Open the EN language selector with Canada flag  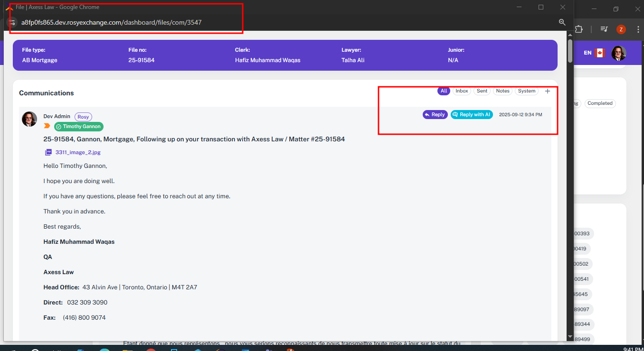(594, 53)
